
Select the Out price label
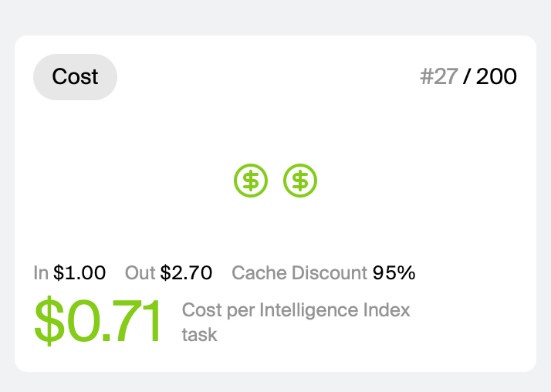pos(140,272)
